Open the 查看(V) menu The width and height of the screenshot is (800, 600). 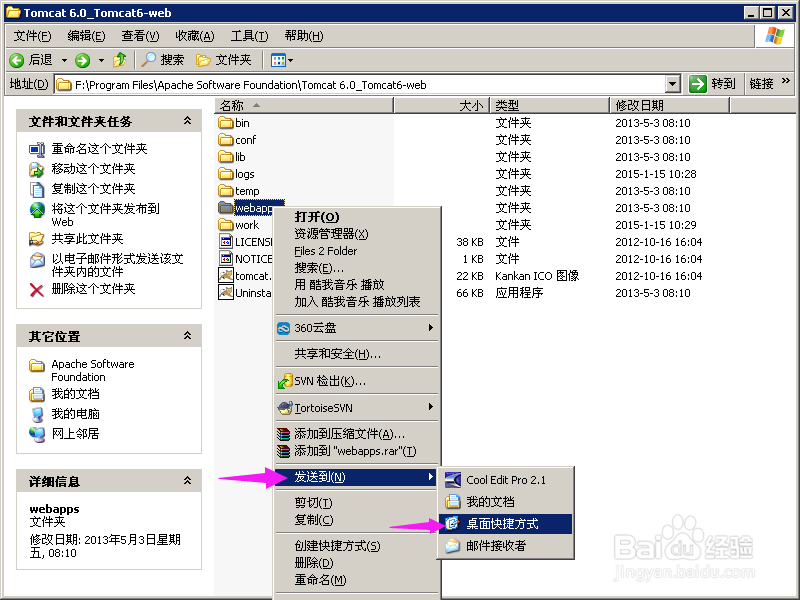140,36
